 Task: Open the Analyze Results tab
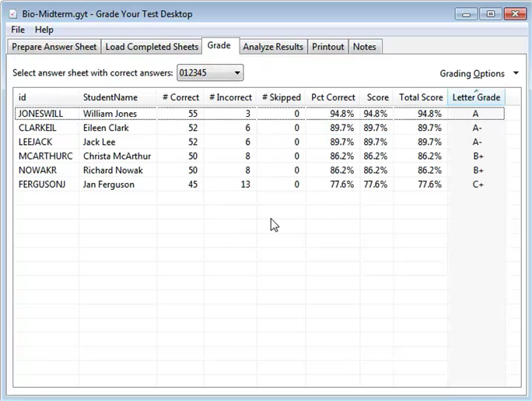(x=273, y=47)
